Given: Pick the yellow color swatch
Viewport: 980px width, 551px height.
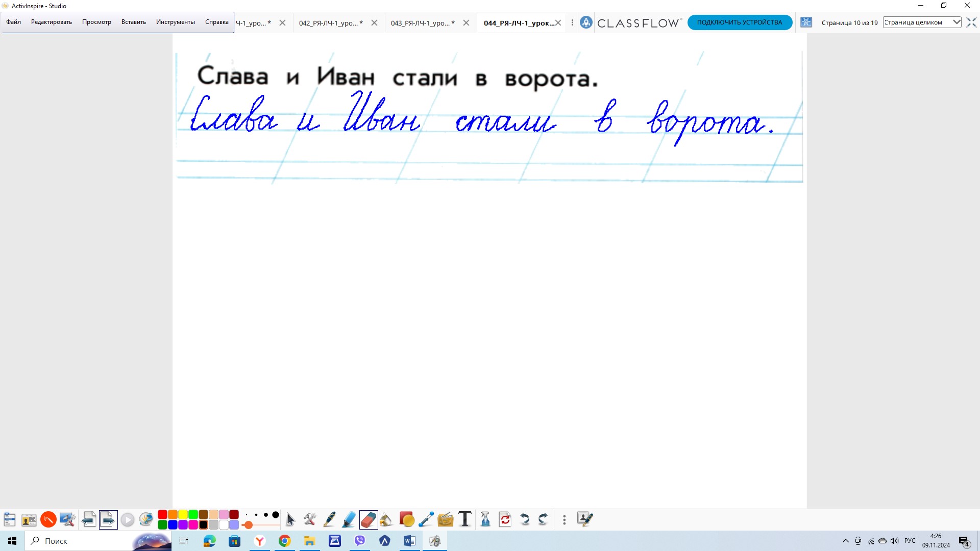Looking at the screenshot, I should coord(183,514).
